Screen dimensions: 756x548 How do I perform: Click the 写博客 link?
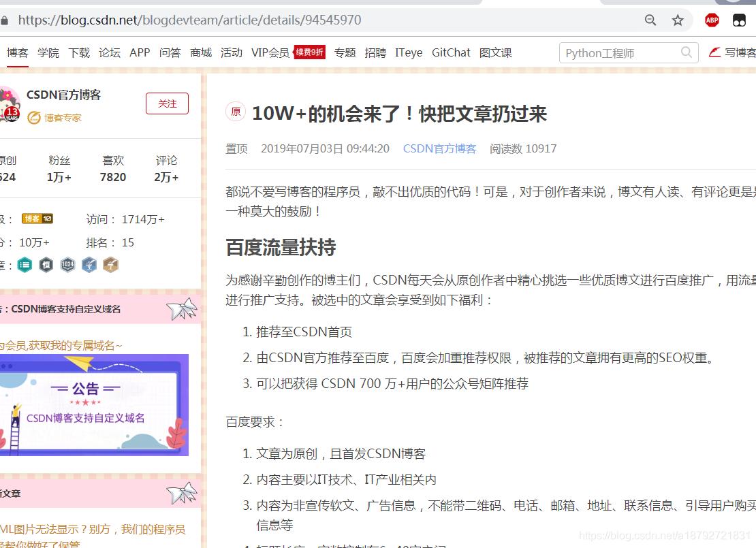point(740,52)
